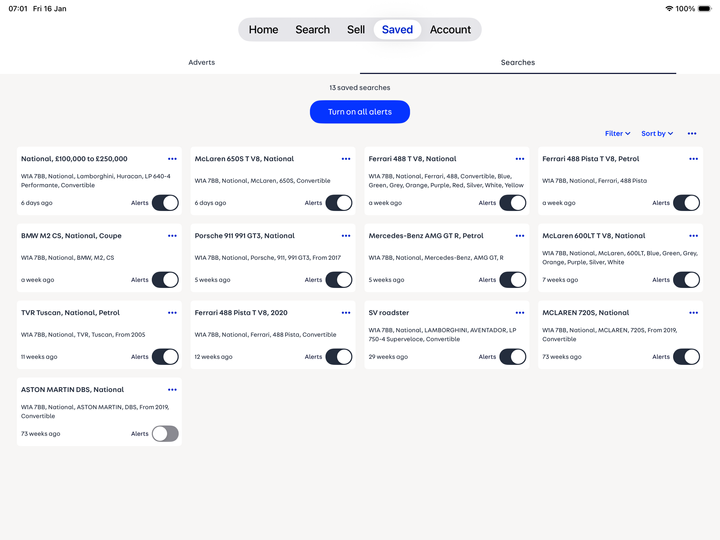Open the list-level three-dot menu beside Sort by
The width and height of the screenshot is (720, 540).
coord(692,133)
